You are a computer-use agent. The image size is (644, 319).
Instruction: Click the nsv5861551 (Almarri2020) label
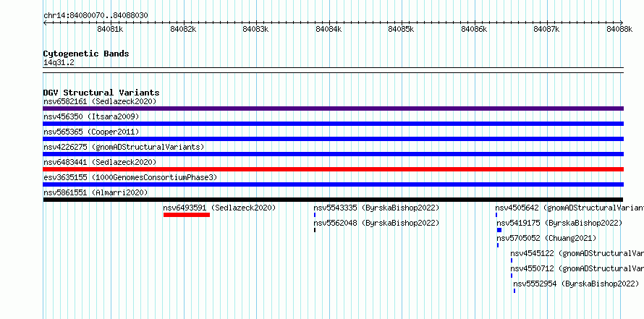tap(96, 192)
